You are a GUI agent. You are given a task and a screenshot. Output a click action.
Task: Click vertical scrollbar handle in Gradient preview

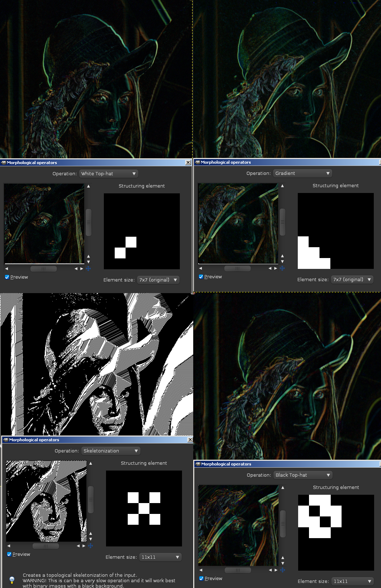pos(283,222)
